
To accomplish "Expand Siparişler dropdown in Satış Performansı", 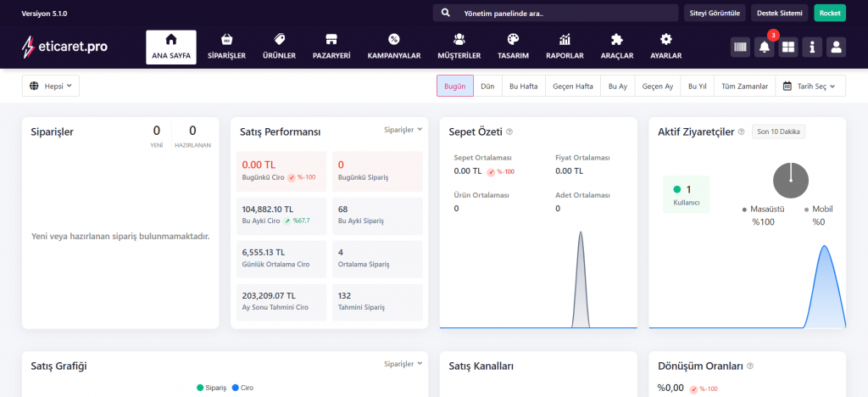I will click(x=403, y=129).
